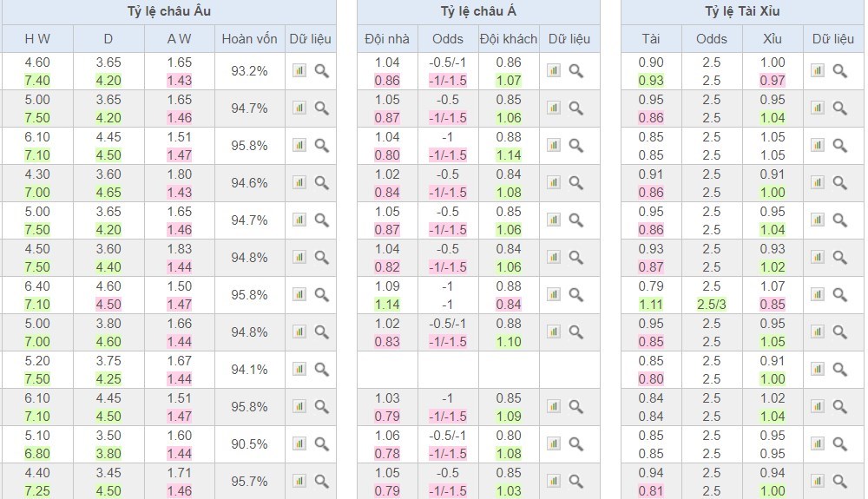Image resolution: width=868 pixels, height=499 pixels.
Task: Click magnifier icon in the 94.6% return row
Action: coord(322,183)
